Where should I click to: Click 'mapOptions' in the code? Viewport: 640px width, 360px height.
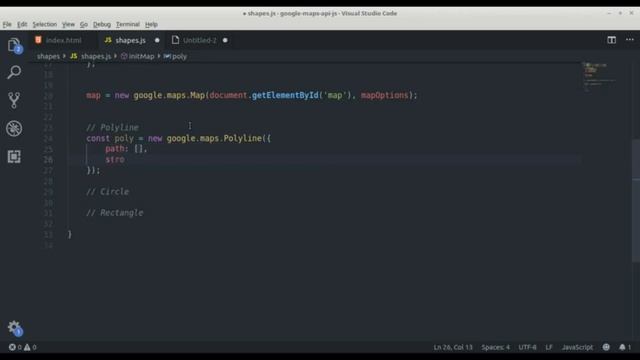tap(384, 96)
